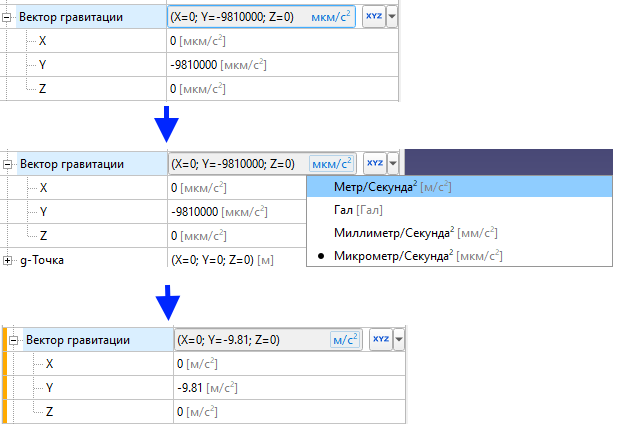Image resolution: width=628 pixels, height=427 pixels.
Task: Expand the g-Точка tree node
Action: point(9,260)
